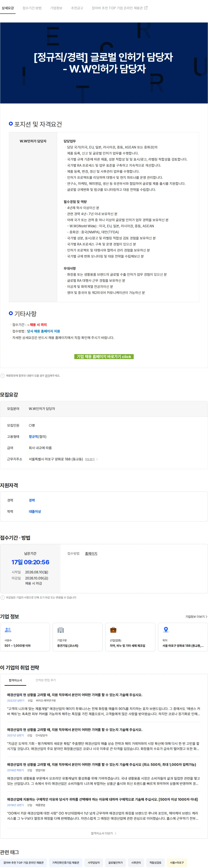Switch to 기업정보 tab
The height and width of the screenshot is (868, 208).
(x=56, y=8)
